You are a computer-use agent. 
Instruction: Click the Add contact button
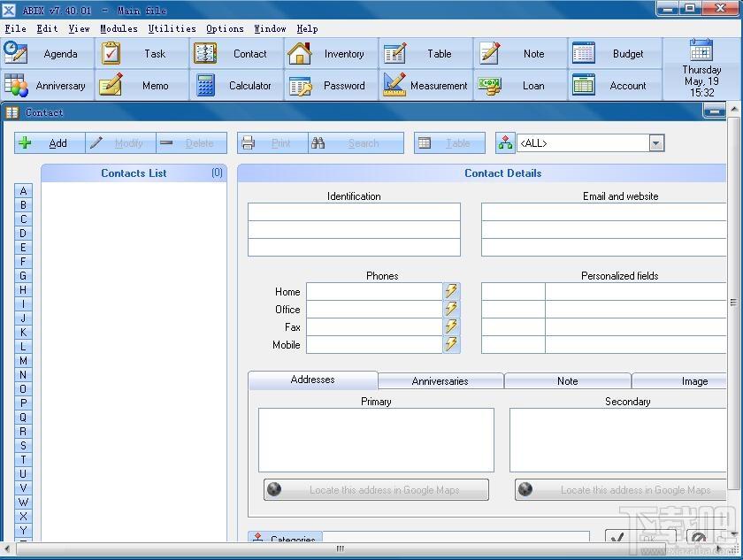point(50,143)
